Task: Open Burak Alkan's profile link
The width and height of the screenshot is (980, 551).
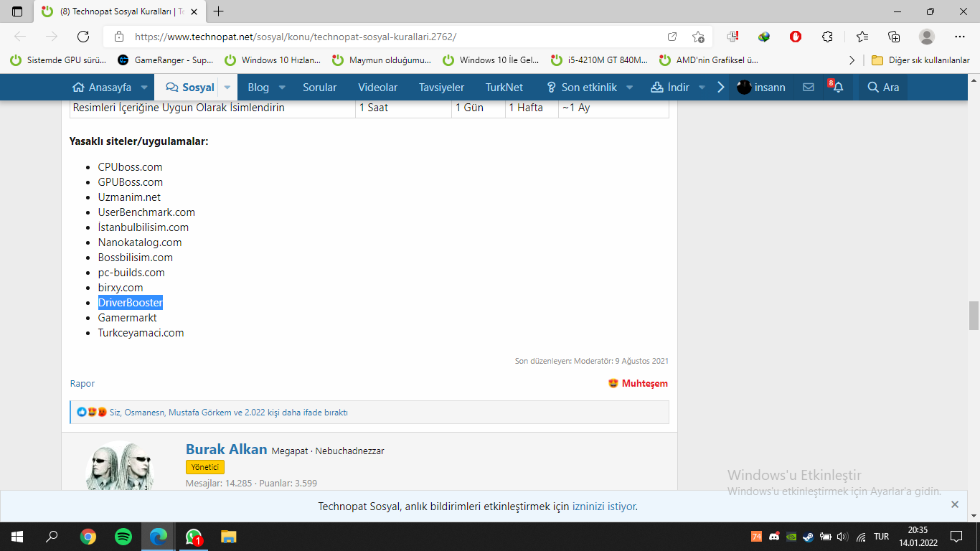Action: pos(227,449)
